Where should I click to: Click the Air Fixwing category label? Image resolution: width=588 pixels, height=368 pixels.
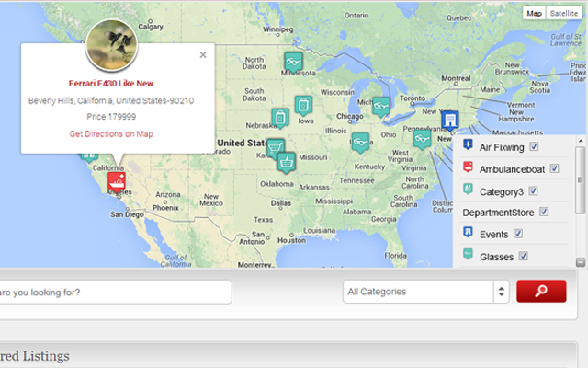coord(502,147)
